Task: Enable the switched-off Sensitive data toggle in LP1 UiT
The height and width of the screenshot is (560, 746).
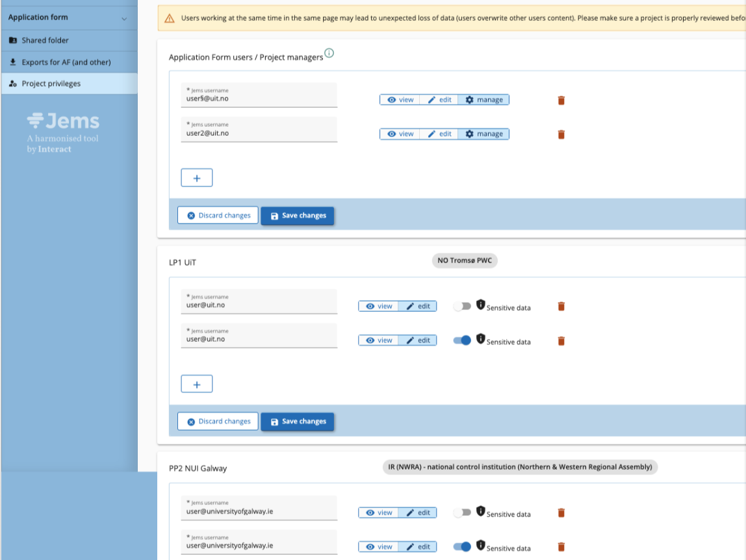Action: (x=462, y=306)
